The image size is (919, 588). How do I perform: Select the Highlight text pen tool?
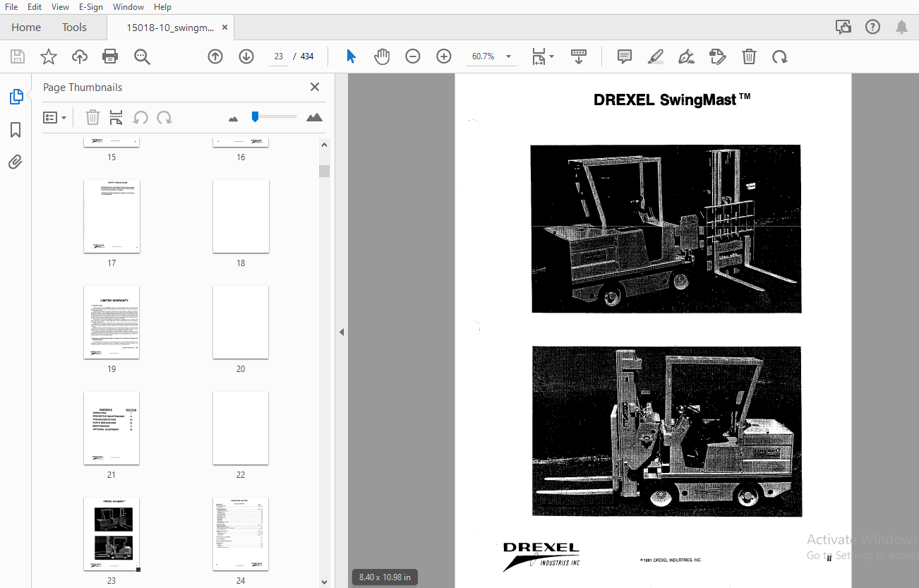(656, 56)
